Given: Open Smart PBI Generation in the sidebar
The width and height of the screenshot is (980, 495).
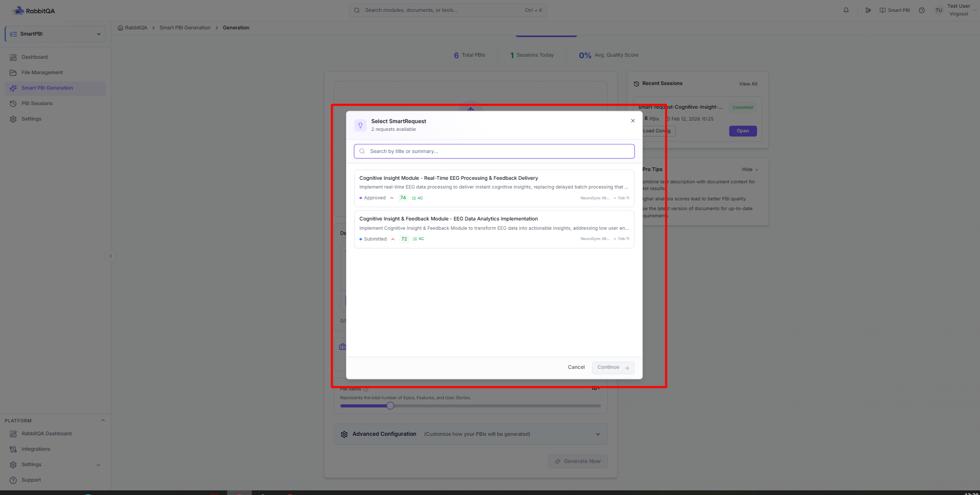Looking at the screenshot, I should [56, 88].
